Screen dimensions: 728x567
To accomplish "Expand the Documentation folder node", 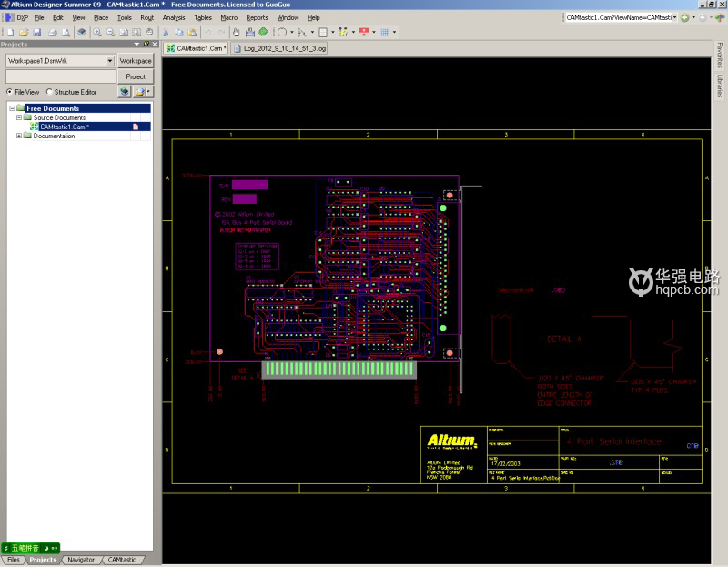I will (x=19, y=136).
